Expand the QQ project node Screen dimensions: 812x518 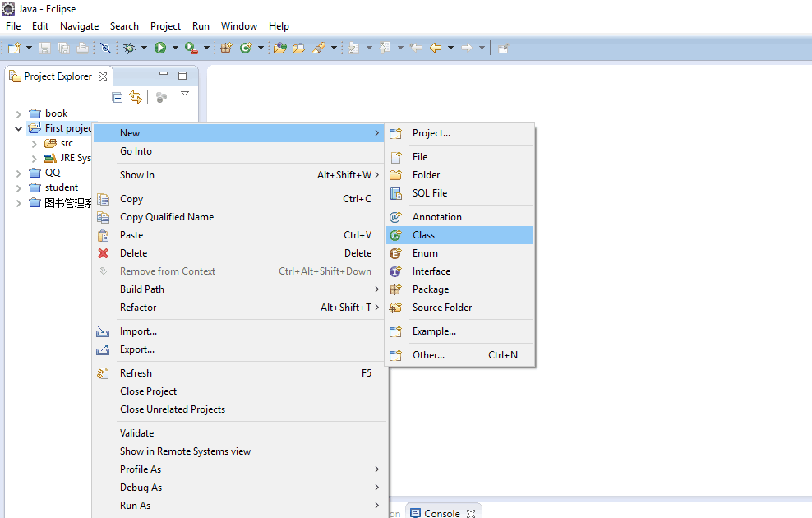pyautogui.click(x=19, y=173)
